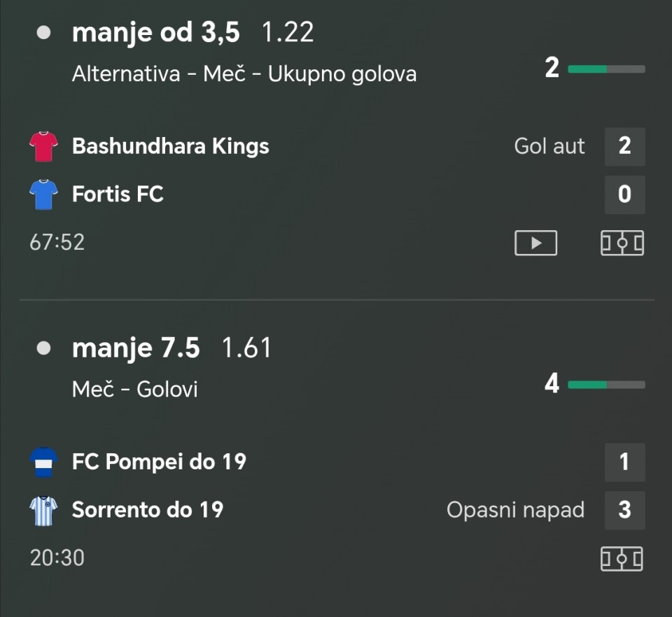Click the "Alternativa - Meč - Ukupno golova" market label
672x617 pixels.
(244, 73)
